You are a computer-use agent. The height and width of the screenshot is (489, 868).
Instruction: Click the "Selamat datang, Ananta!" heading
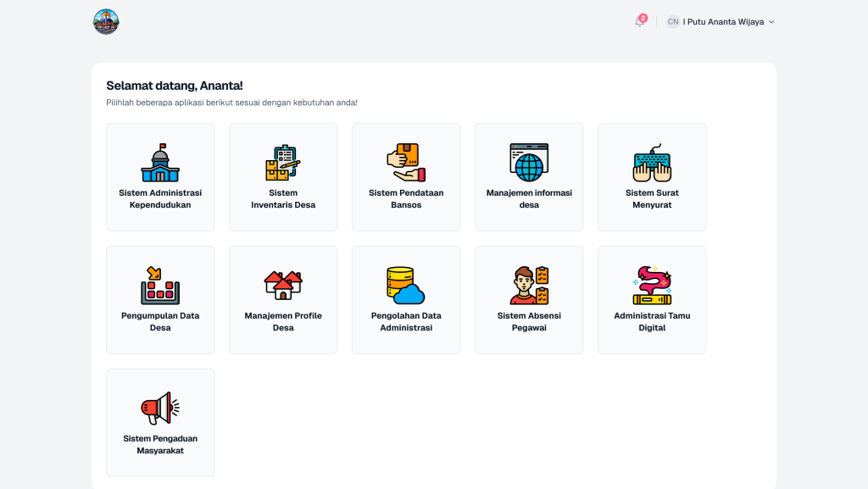[175, 86]
